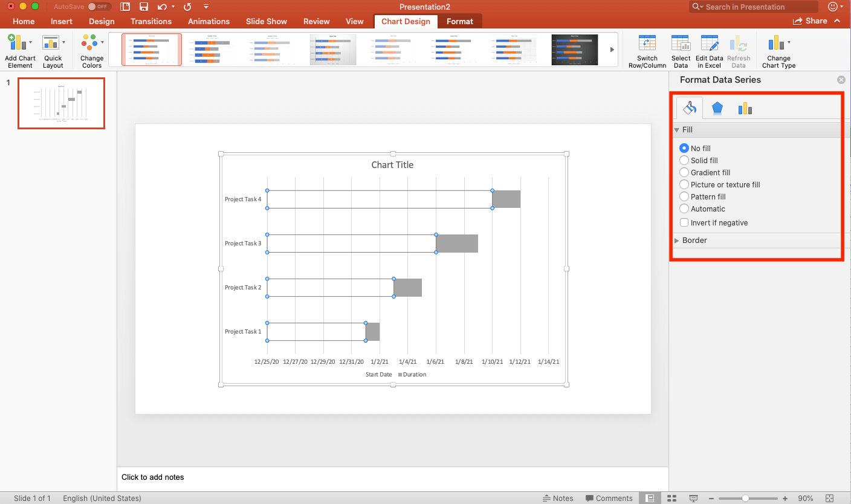The image size is (851, 504).
Task: Select the slide 1 thumbnail
Action: 61,103
